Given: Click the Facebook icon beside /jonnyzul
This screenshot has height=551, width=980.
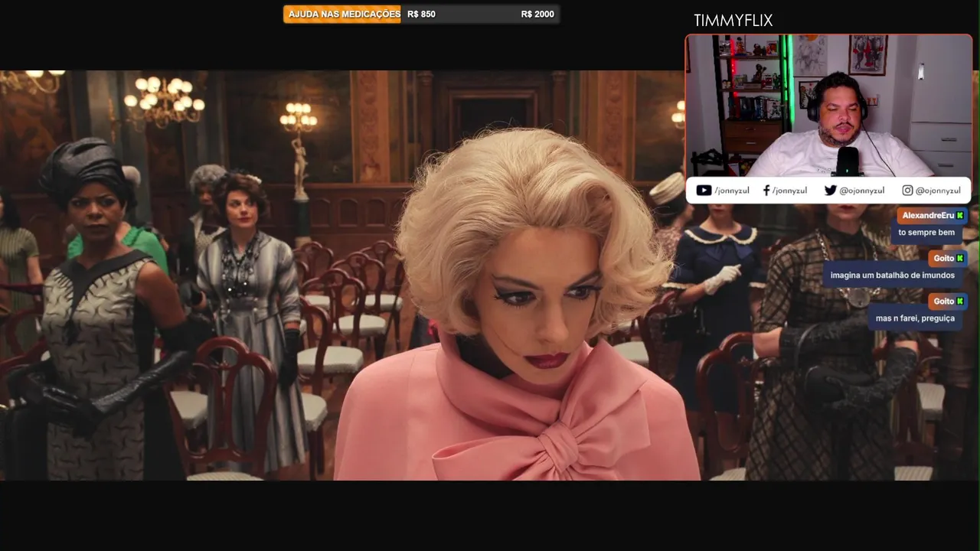Looking at the screenshot, I should pos(766,191).
